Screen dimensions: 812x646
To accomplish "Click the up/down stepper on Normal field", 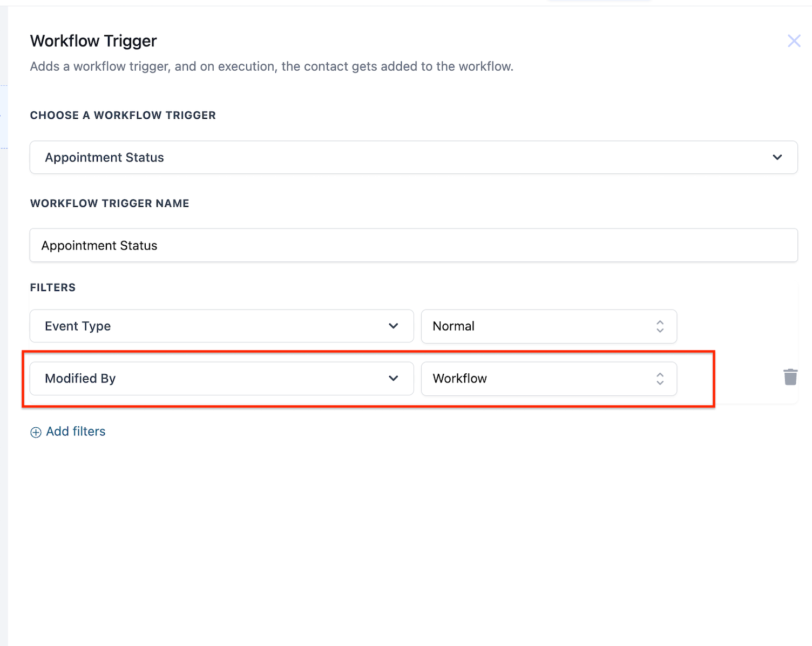I will point(660,326).
